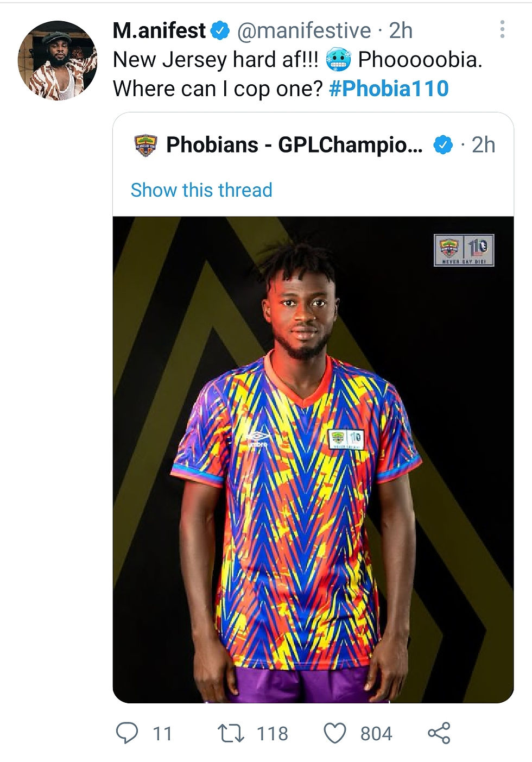Open the @manifestive handle

(x=304, y=31)
